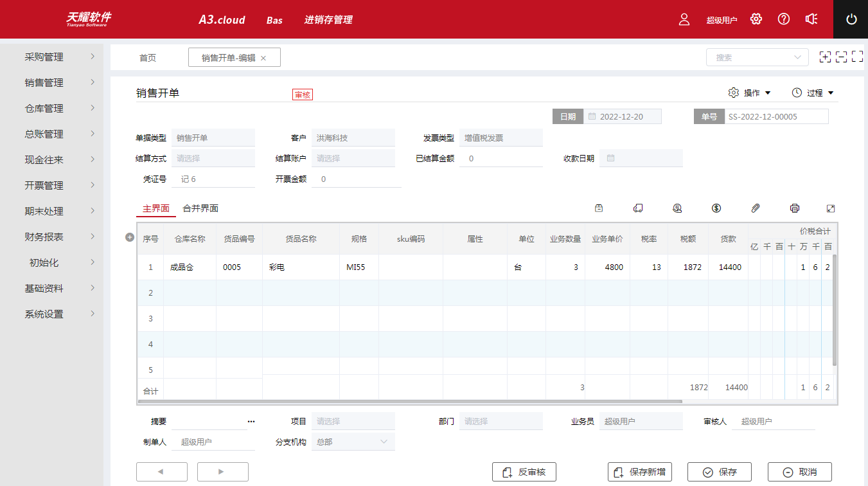
Task: Click the expand table fullscreen icon
Action: (x=831, y=208)
